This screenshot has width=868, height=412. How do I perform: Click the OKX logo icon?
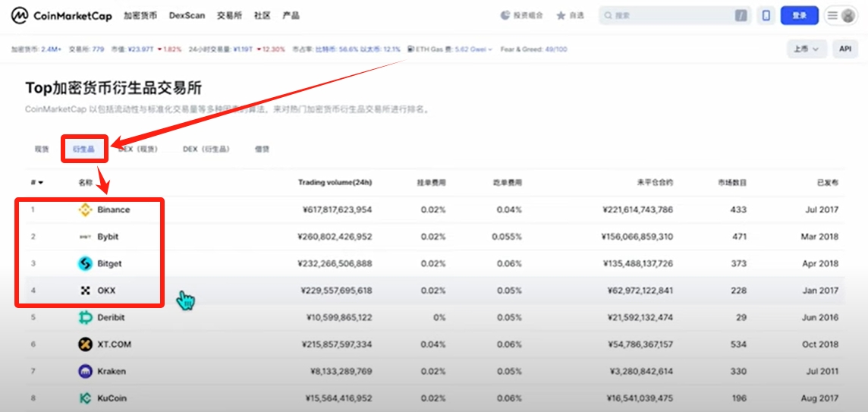(x=85, y=290)
